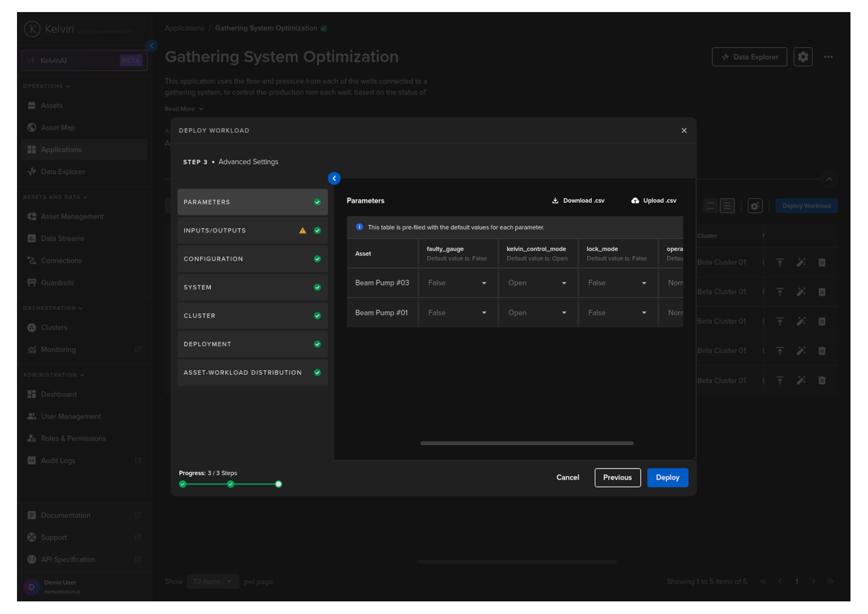Open the settings gear next to Data Explorer
Viewport: 868px width, 614px height.
[803, 57]
